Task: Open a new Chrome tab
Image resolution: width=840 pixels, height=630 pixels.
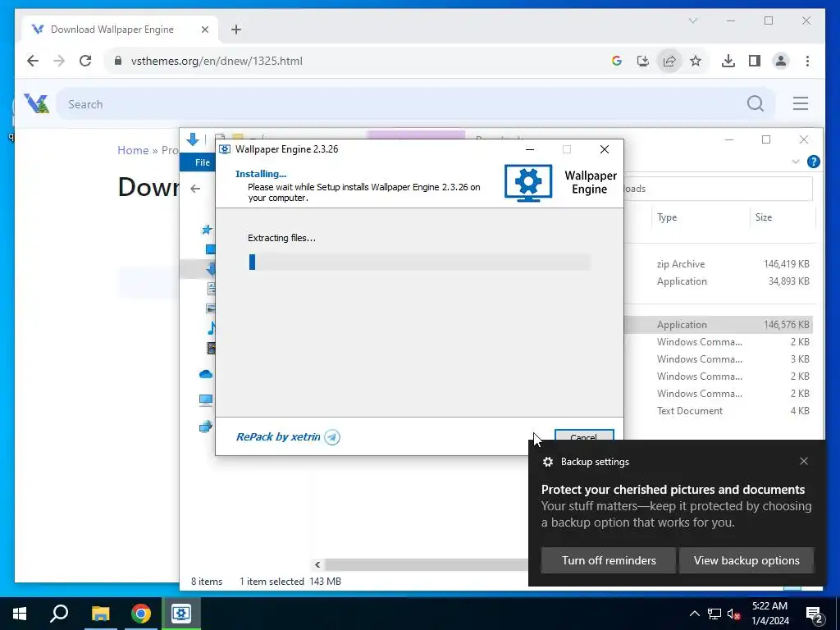Action: coord(236,30)
